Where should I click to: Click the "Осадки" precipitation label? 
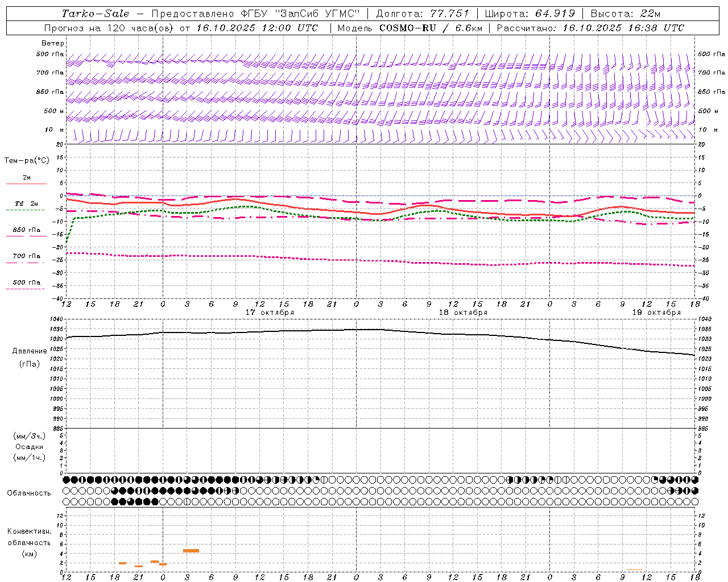30,447
